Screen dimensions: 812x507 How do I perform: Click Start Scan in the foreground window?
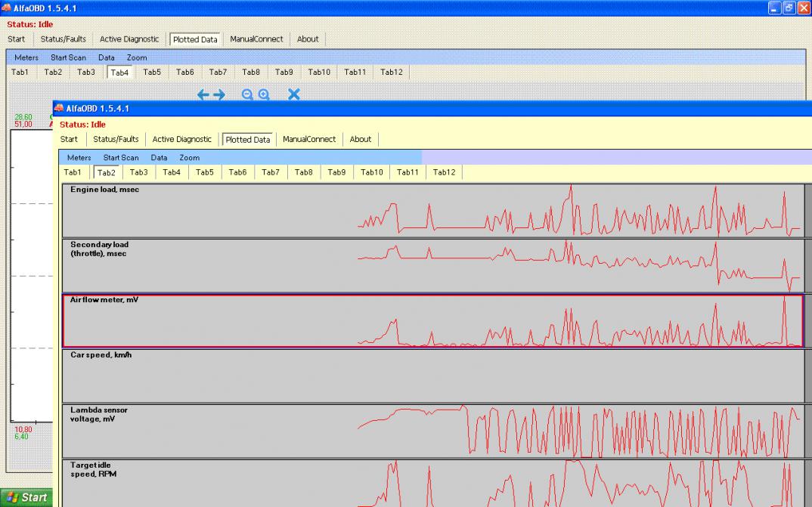[x=121, y=158]
